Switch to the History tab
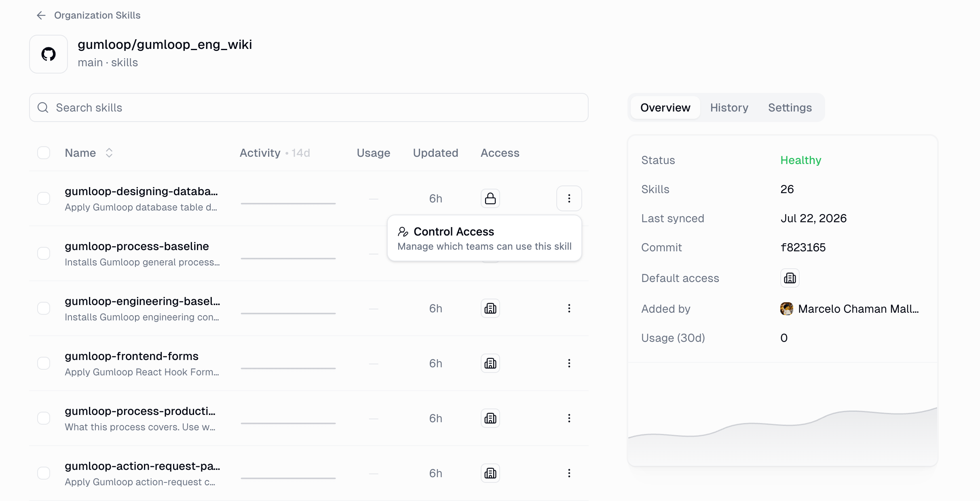This screenshot has width=980, height=501. pos(729,107)
